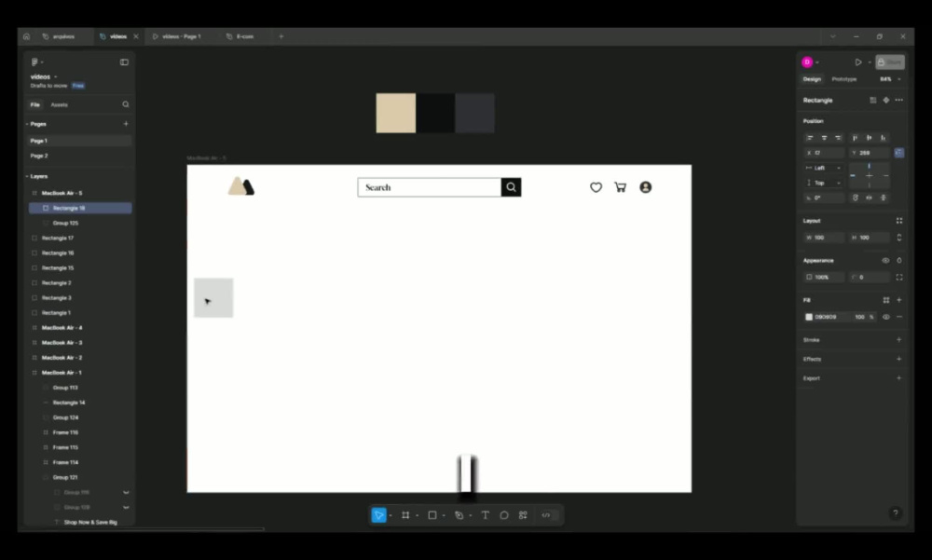Switch to the Prototype tab
The width and height of the screenshot is (932, 560).
(x=844, y=79)
